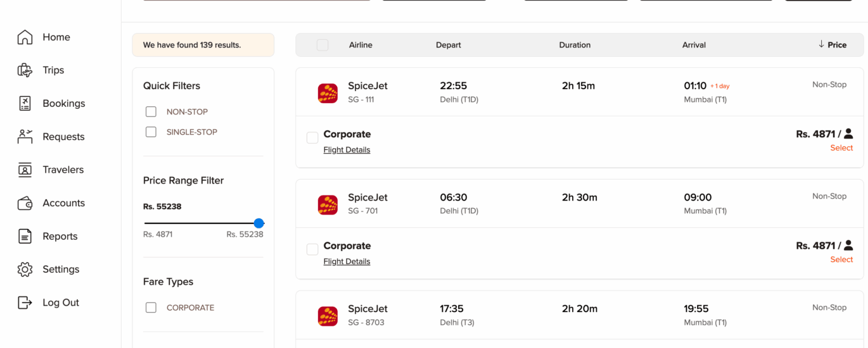Click the price range slider handle

258,223
